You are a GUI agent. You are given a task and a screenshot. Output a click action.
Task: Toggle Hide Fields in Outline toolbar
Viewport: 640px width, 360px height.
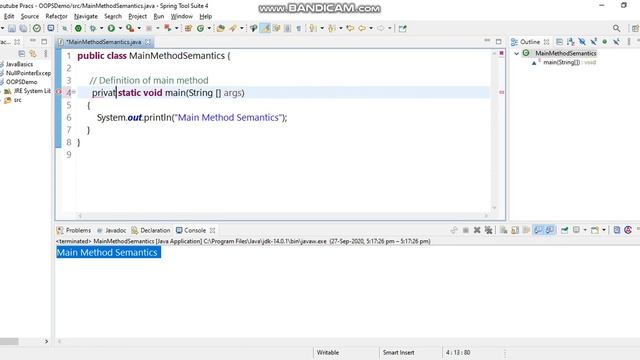(582, 42)
